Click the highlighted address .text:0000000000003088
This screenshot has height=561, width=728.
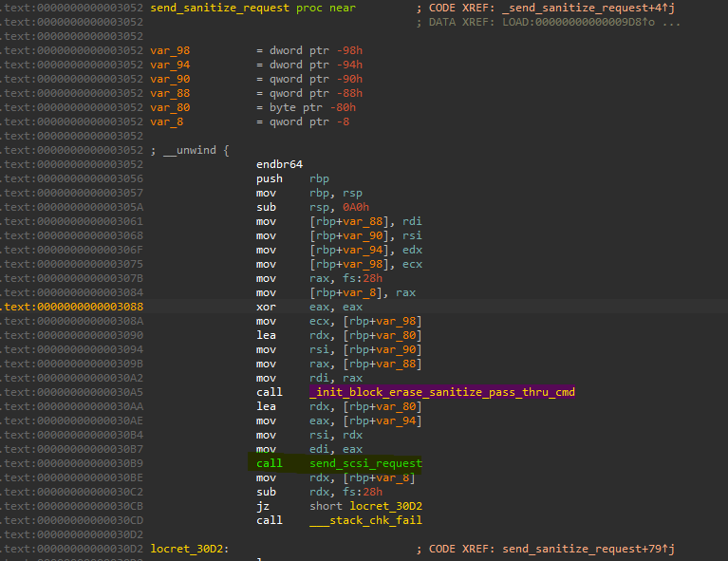tap(74, 307)
